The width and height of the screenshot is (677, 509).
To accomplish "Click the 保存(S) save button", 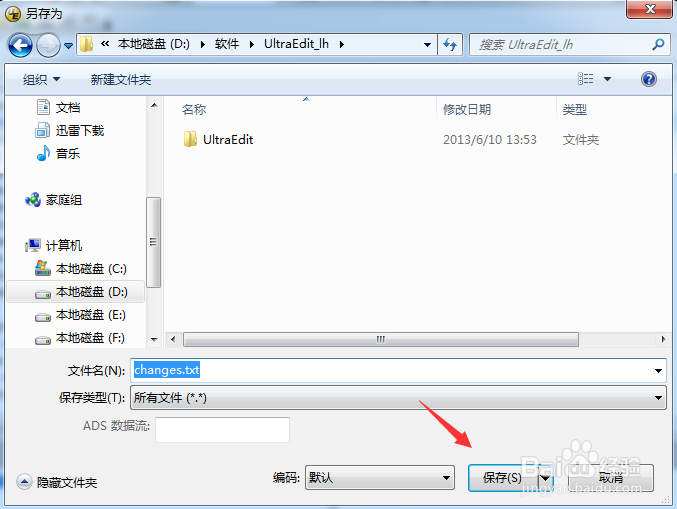I will (503, 478).
